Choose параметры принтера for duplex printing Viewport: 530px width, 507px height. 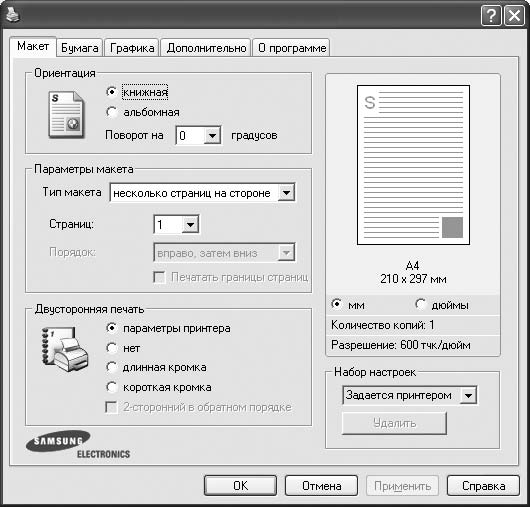pos(168,328)
